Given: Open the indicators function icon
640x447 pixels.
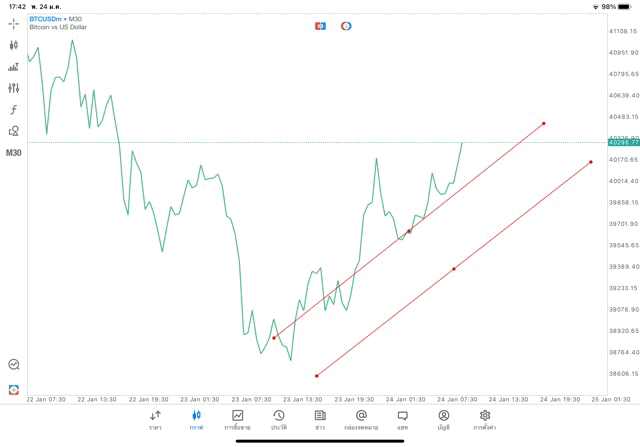Looking at the screenshot, I should 14,109.
